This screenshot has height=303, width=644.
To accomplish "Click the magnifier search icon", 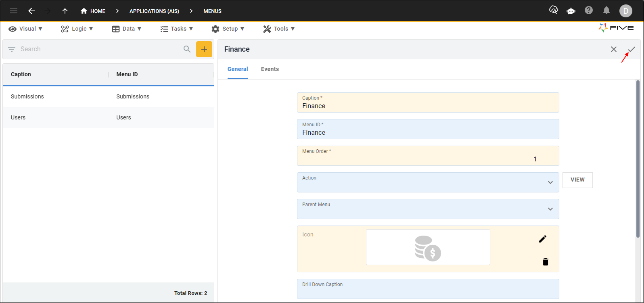I will tap(187, 49).
